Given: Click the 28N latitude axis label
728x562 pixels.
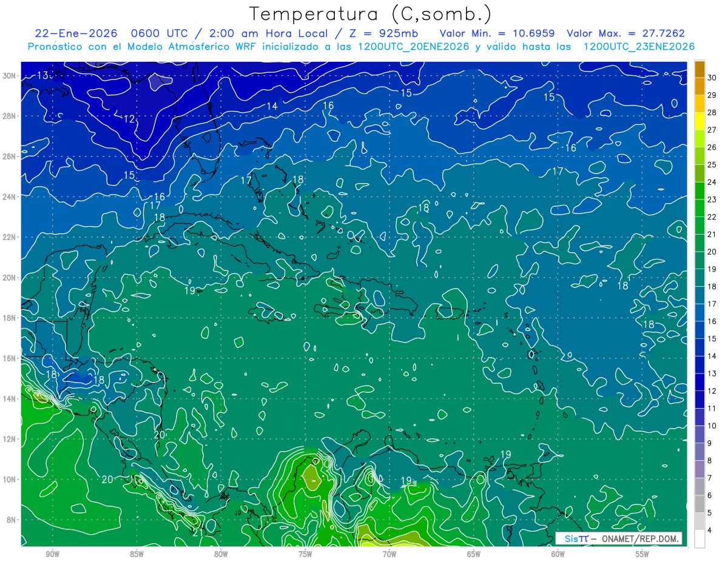Looking at the screenshot, I should click(x=10, y=116).
